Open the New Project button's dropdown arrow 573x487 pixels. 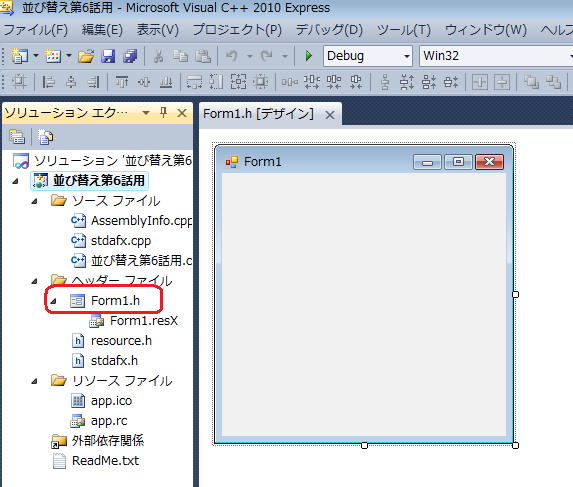36,56
